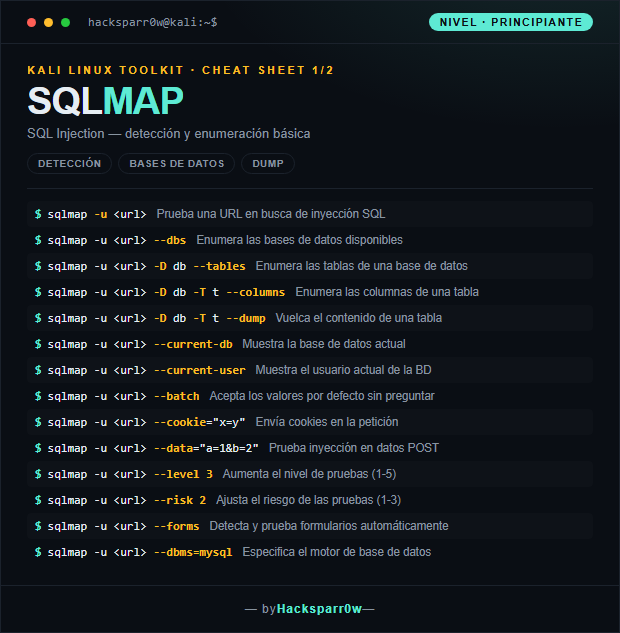Click the NIVEL · PRINCIPIANTE badge

511,22
